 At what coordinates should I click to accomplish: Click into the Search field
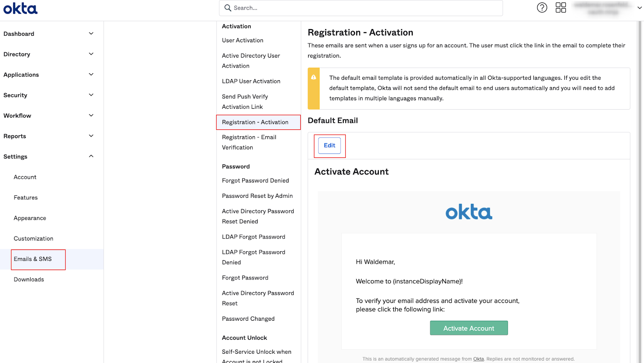[361, 8]
